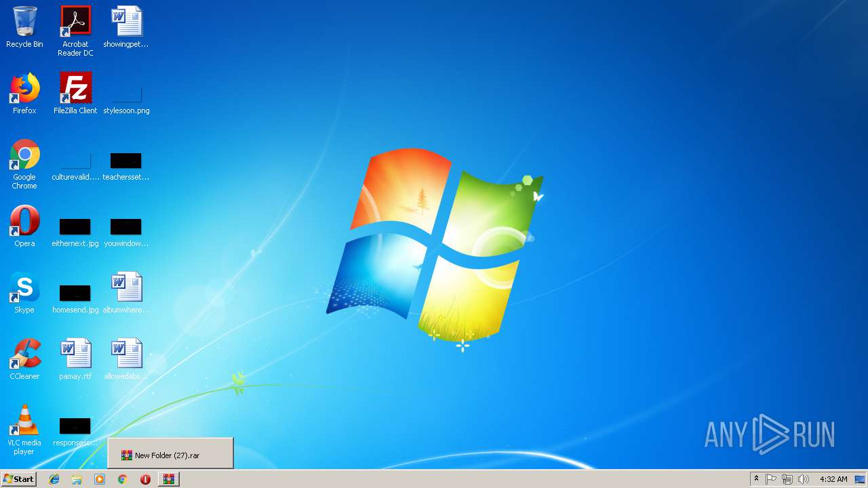Open Action Center flag icon
This screenshot has height=488, width=868.
pyautogui.click(x=771, y=479)
